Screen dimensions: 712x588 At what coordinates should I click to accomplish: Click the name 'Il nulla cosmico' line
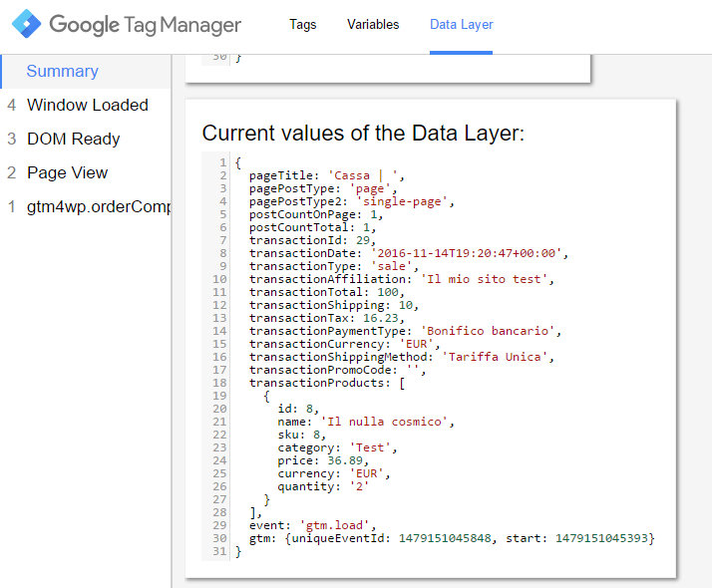(366, 422)
